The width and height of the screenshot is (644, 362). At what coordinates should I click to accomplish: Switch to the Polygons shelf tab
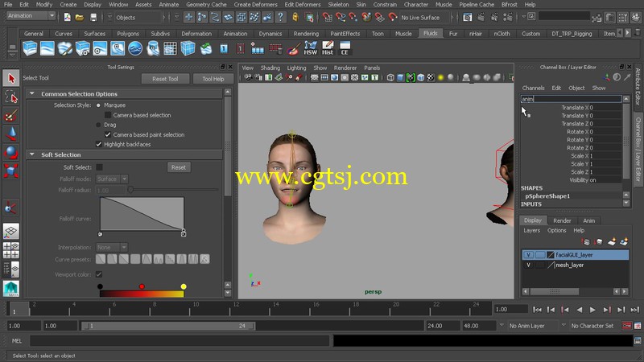click(x=128, y=34)
